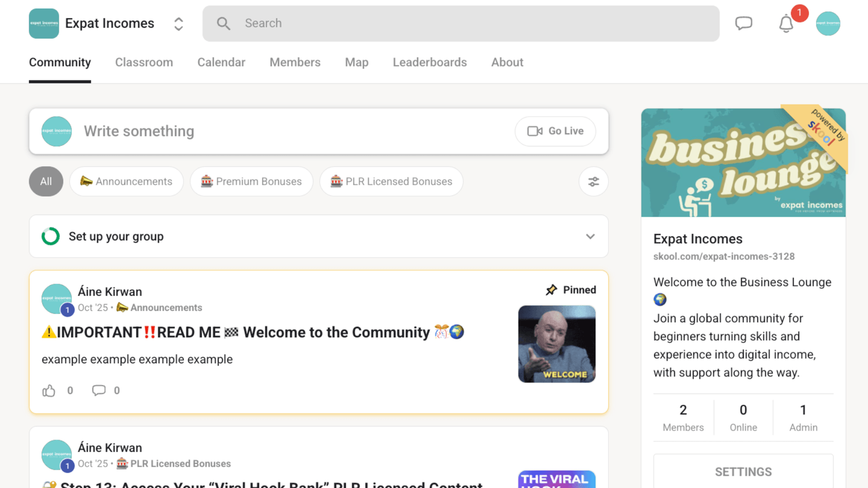Open Áine Kirwan's name on PLR post
This screenshot has height=488, width=868.
tap(110, 448)
